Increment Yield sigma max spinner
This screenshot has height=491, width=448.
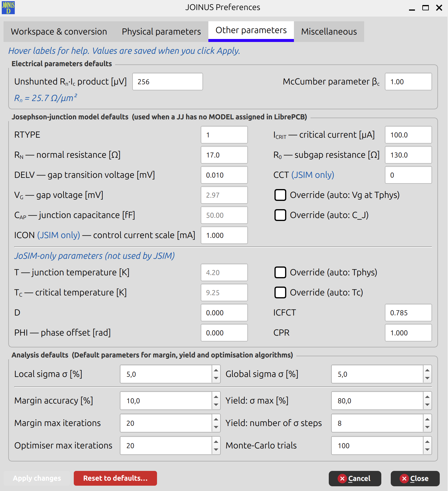pos(427,397)
